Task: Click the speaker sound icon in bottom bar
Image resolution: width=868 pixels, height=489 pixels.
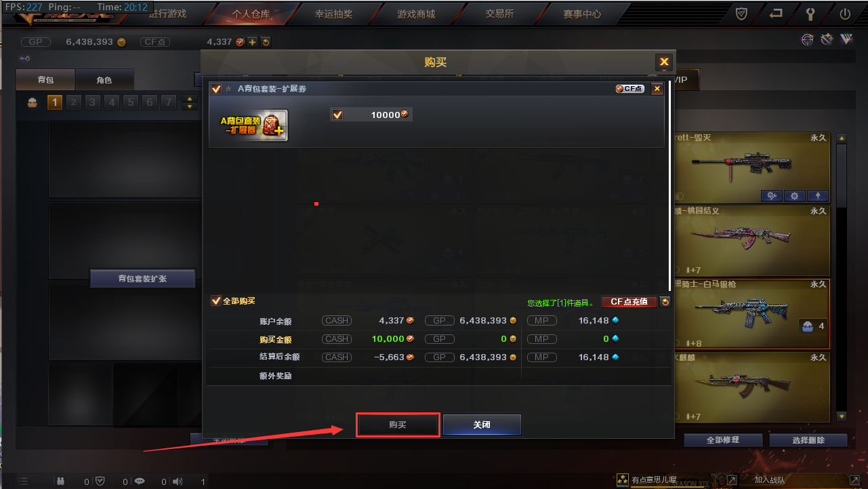Action: (x=178, y=482)
